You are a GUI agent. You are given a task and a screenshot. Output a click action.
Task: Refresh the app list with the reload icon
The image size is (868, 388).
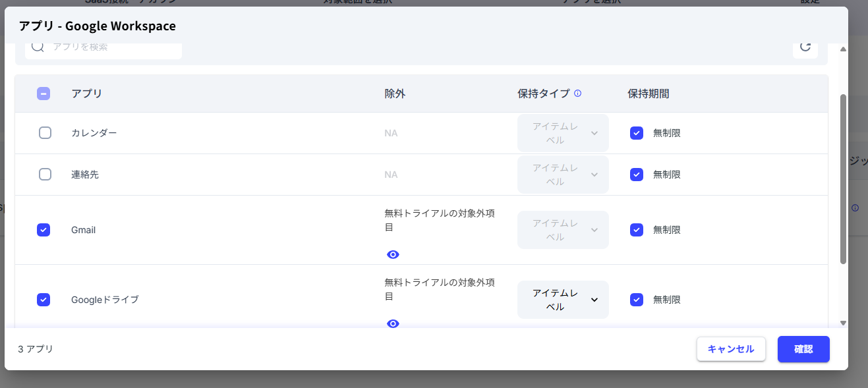point(805,48)
